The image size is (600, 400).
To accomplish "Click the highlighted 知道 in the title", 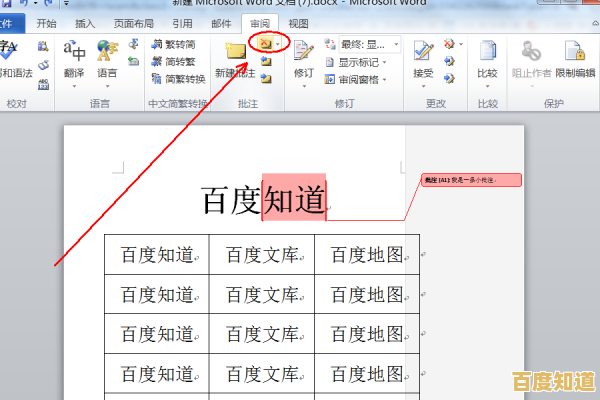I will click(294, 199).
